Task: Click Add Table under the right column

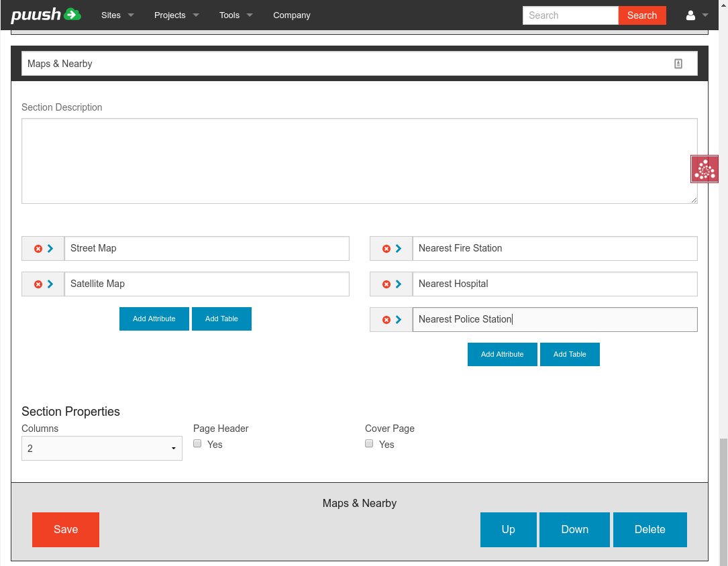Action: coord(570,354)
